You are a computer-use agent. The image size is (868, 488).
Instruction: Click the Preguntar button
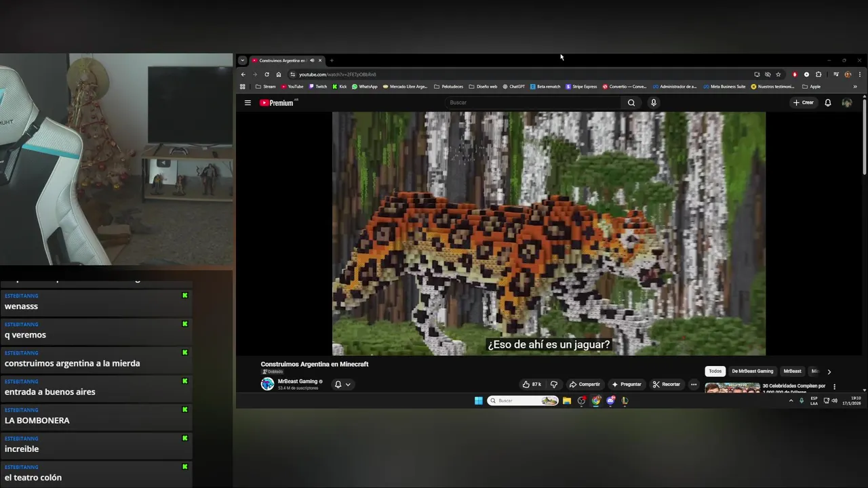tap(626, 384)
